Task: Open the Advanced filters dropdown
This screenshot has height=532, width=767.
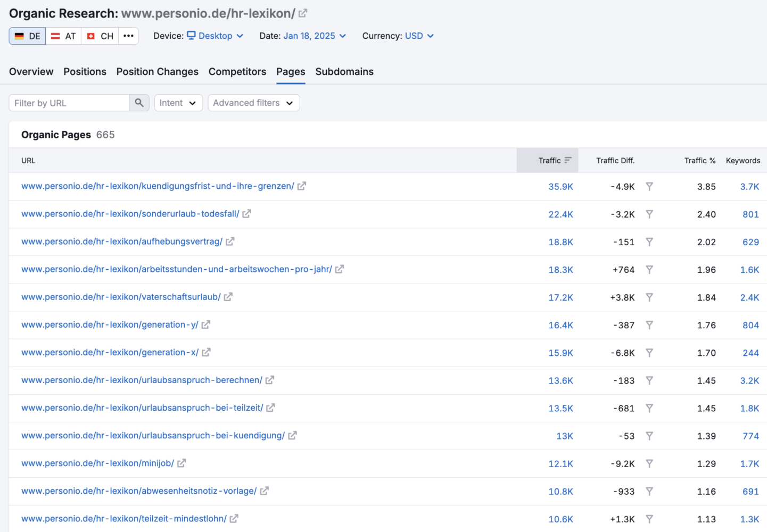Action: tap(253, 103)
